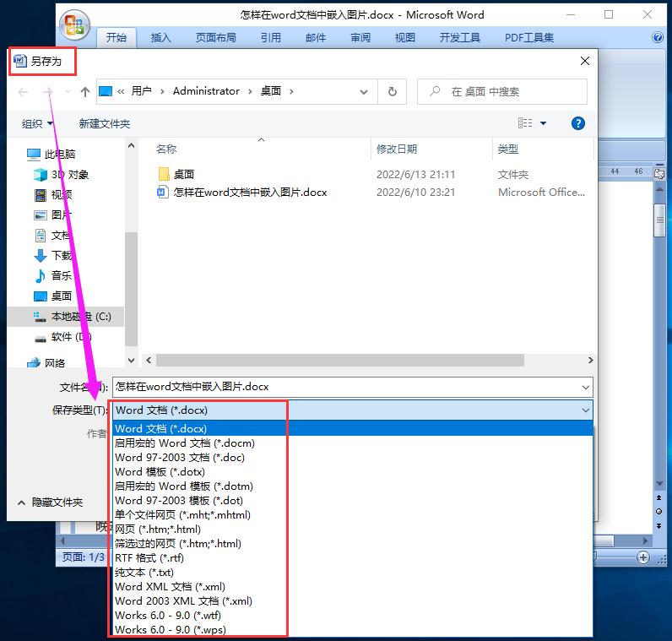Choose Works 6.0 - 9.0 (*.wps)

[x=353, y=630]
